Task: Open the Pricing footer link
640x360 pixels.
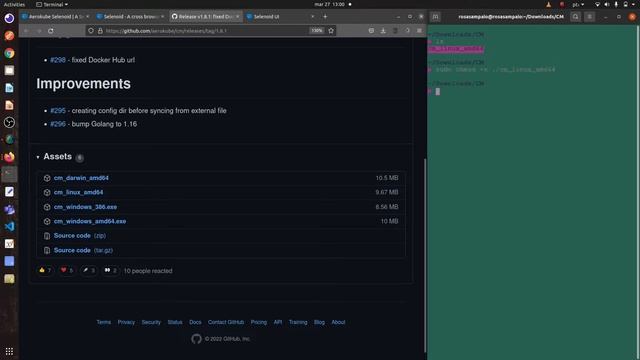Action: coord(259,322)
